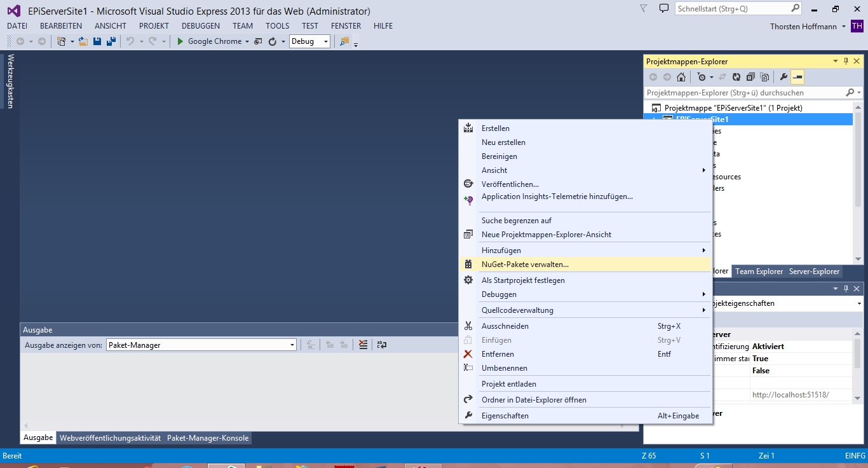Click the wrench properties icon in Projektmappen-Explorer
The image size is (868, 468).
pyautogui.click(x=783, y=77)
